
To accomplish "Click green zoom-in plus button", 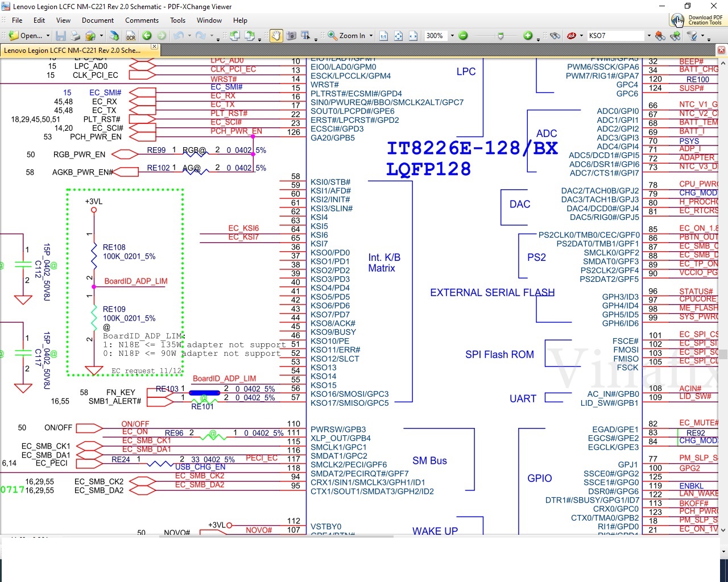I will click(x=528, y=36).
